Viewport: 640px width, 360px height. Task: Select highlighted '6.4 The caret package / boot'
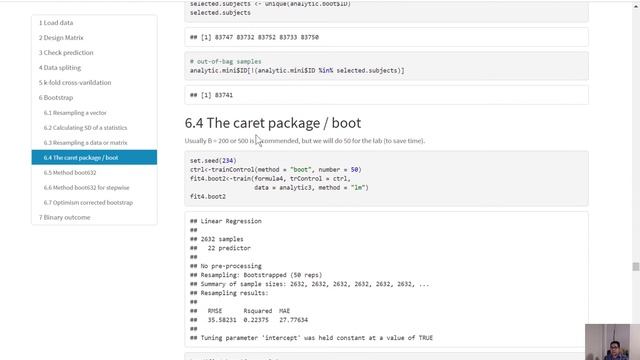[x=94, y=158]
